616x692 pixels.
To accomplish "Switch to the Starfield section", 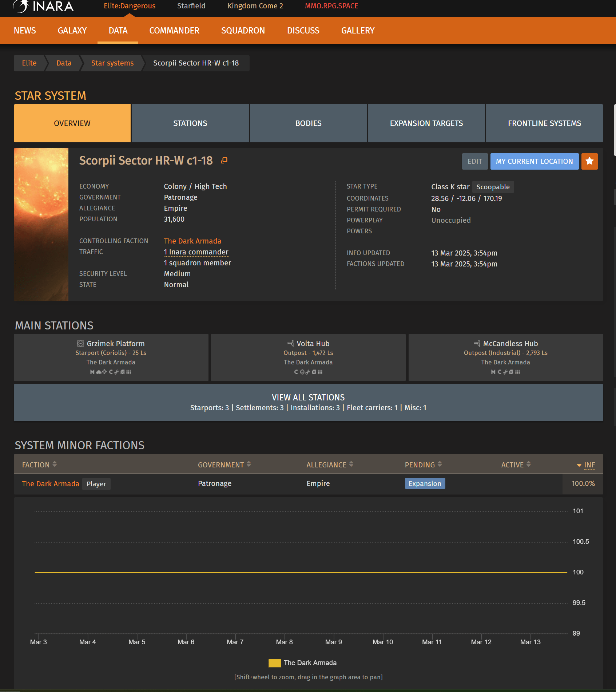I will click(x=191, y=6).
